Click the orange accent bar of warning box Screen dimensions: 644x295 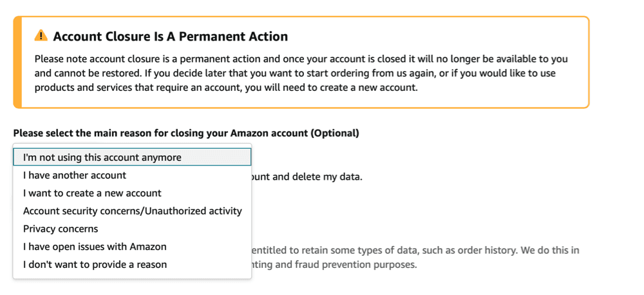(x=17, y=62)
